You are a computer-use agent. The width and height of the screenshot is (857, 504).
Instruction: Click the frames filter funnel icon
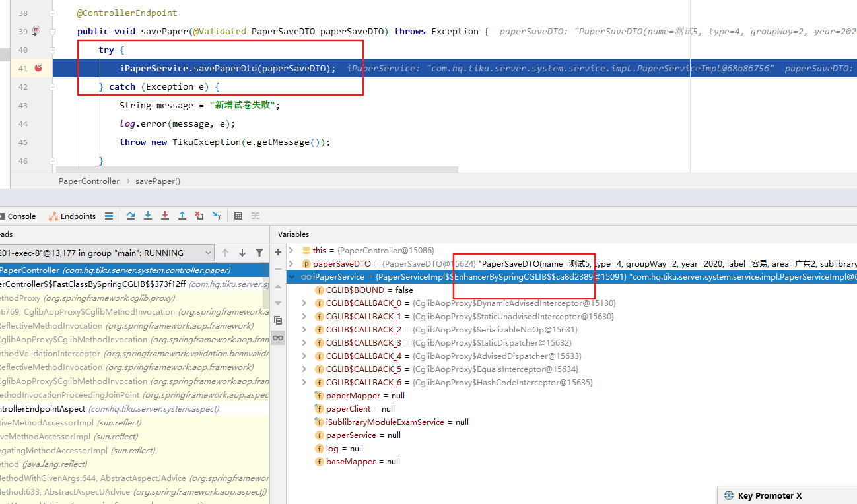(x=259, y=253)
